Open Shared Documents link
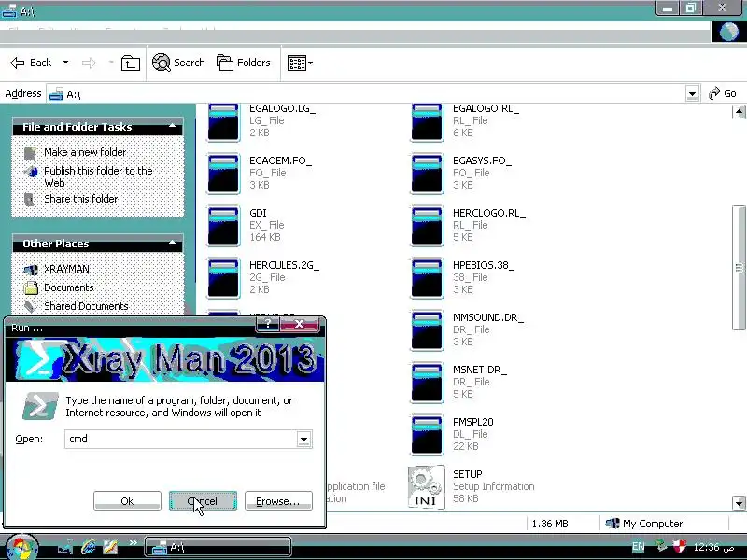747x560 pixels. pyautogui.click(x=86, y=306)
